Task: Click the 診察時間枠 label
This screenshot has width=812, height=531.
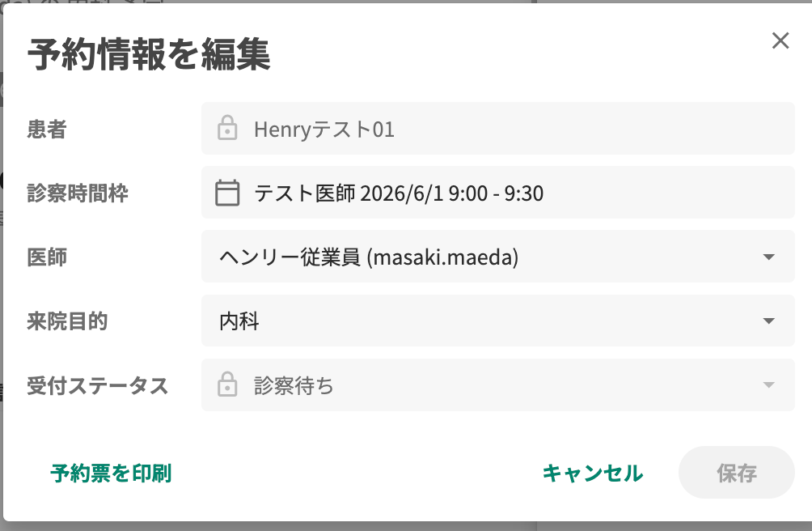Action: [78, 193]
